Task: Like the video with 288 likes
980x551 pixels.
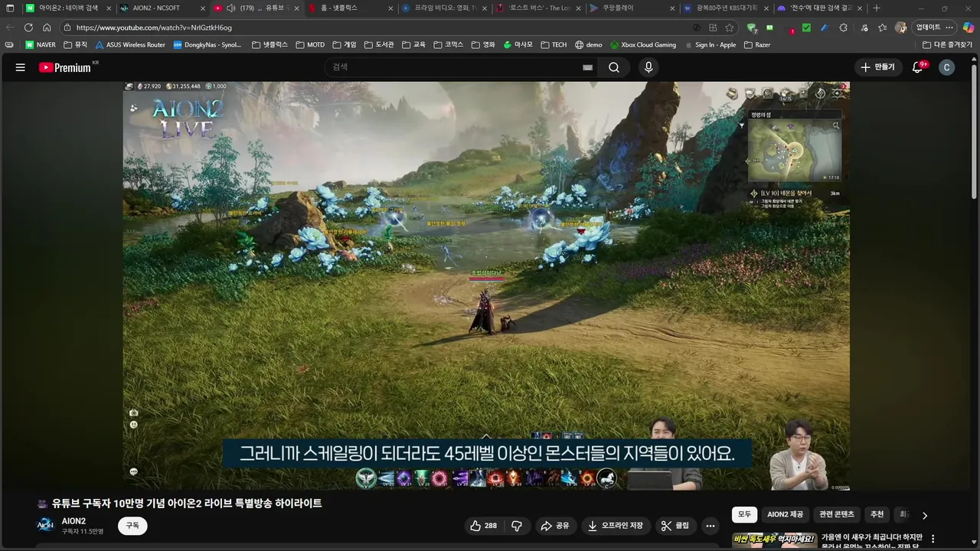Action: tap(483, 526)
